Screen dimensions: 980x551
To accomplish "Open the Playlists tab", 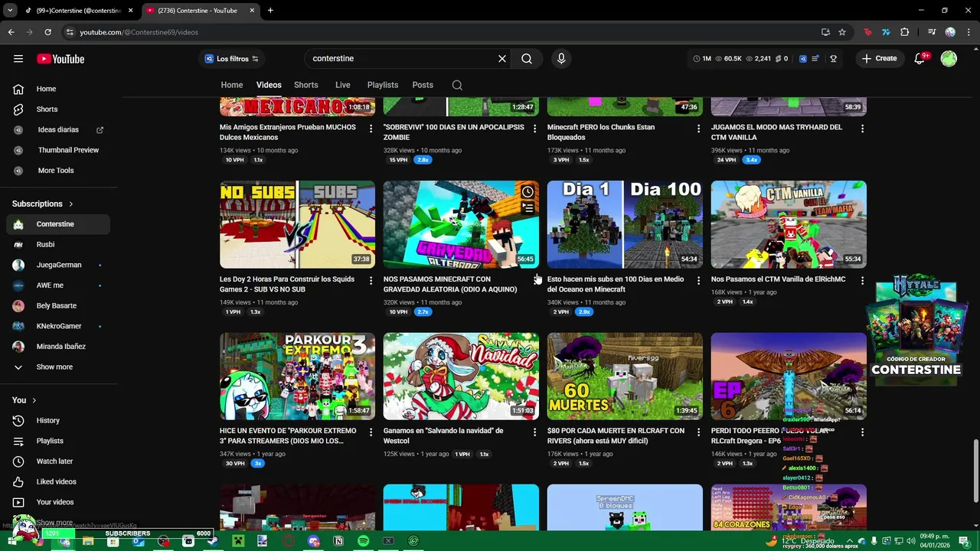I will tap(383, 85).
